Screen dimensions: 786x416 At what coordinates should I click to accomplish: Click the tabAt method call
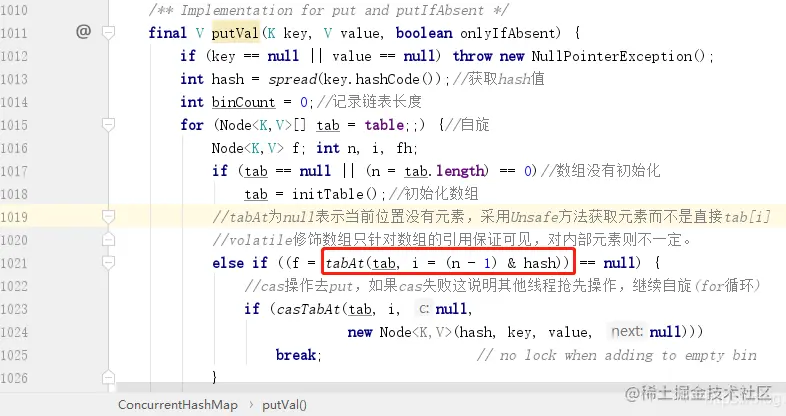(346, 263)
